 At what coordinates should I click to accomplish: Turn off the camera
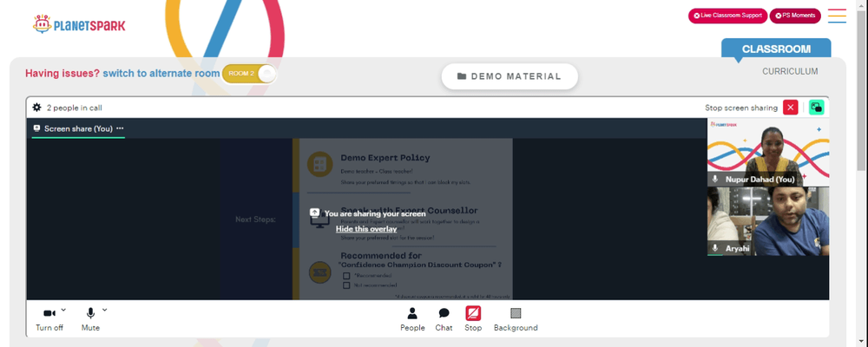pos(49,319)
